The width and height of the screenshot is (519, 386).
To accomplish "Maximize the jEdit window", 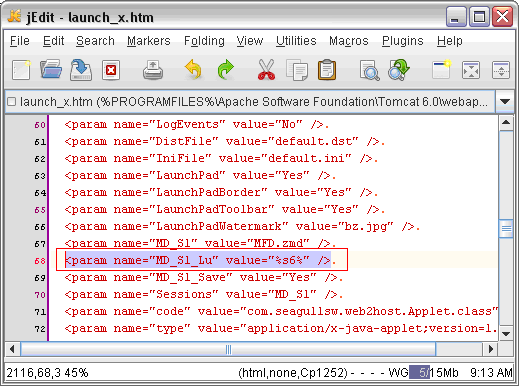I will [x=479, y=16].
